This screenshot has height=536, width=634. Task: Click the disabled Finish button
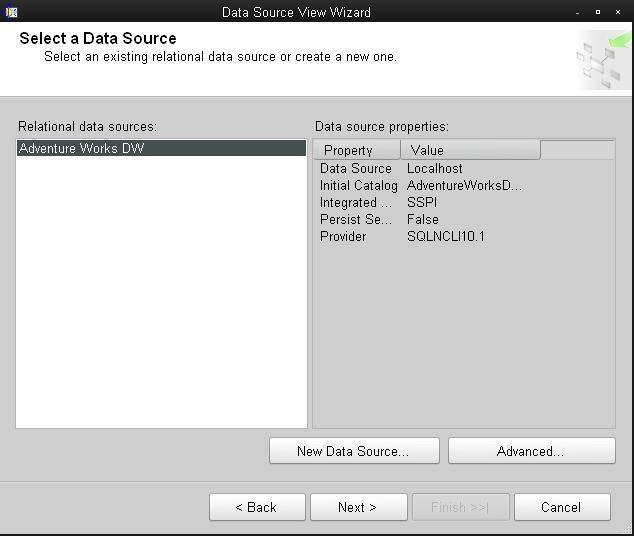(461, 507)
